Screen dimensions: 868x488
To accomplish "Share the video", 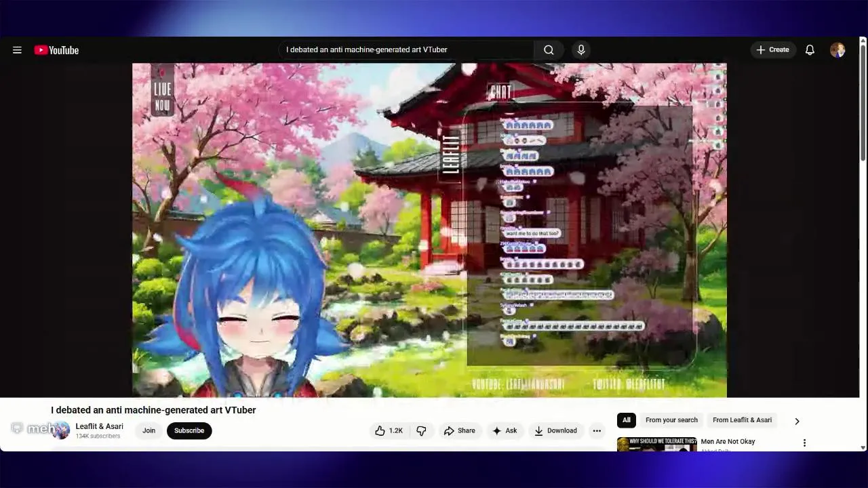I will click(x=459, y=430).
